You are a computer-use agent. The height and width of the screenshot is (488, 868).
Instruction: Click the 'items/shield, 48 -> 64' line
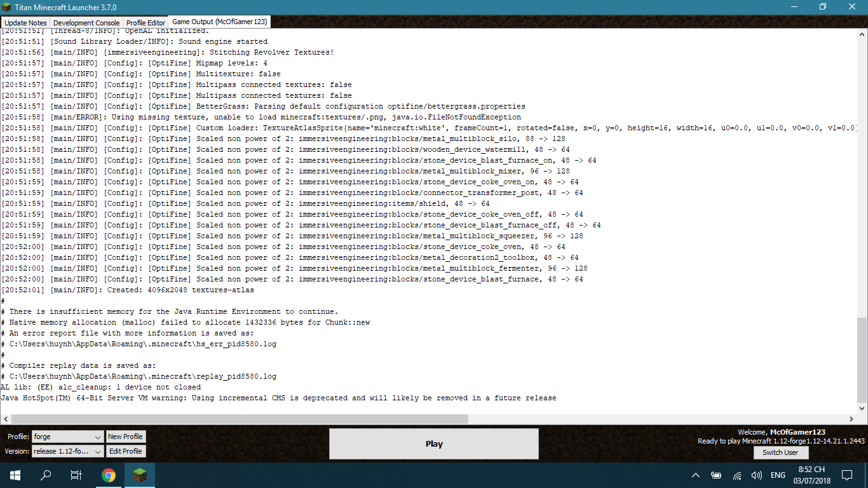(246, 203)
